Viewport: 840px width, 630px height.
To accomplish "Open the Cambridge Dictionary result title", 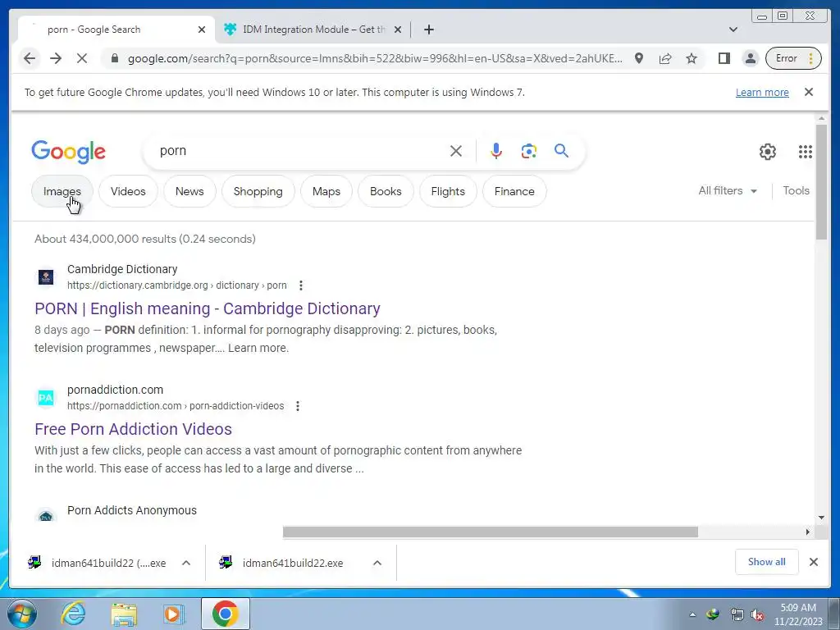I will click(x=208, y=308).
